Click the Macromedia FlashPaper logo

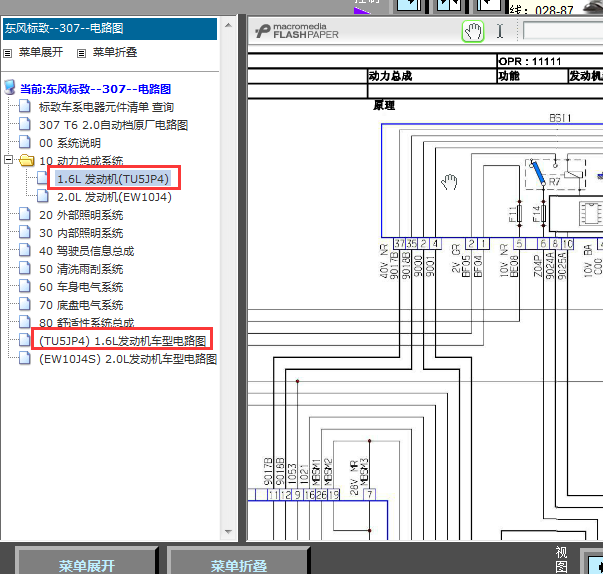click(297, 31)
